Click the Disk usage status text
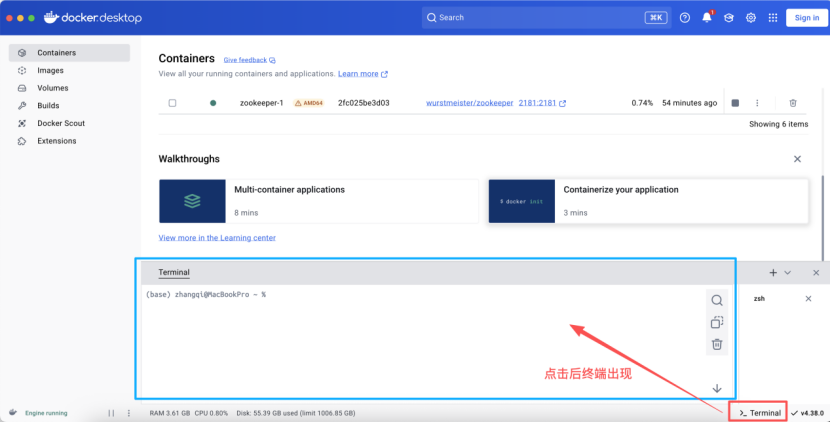This screenshot has height=422, width=830. pos(296,413)
